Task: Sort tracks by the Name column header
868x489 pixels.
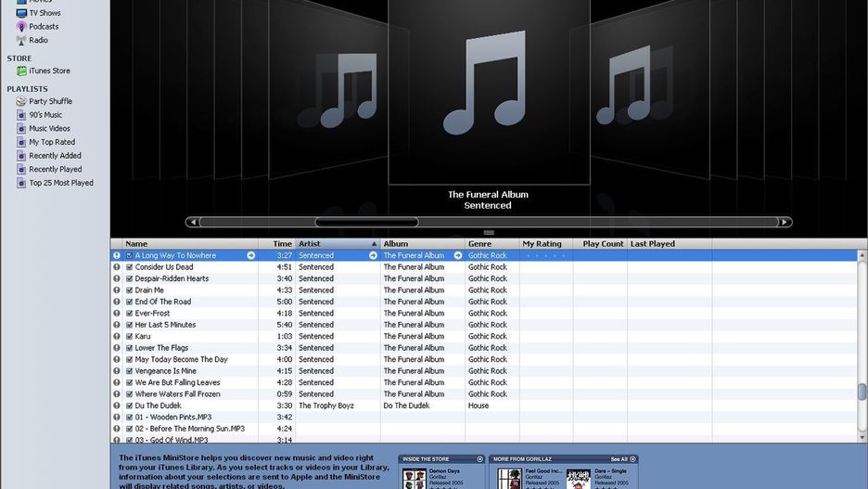Action: tap(190, 244)
